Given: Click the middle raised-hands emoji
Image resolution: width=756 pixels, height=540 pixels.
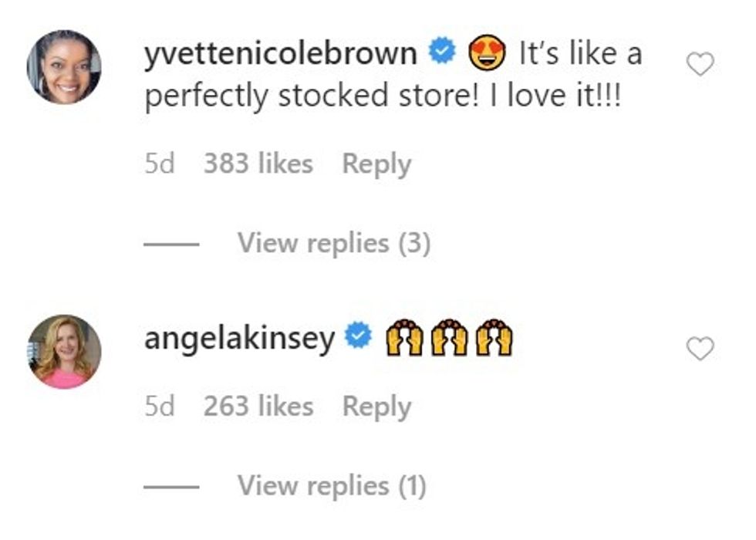Looking at the screenshot, I should point(449,338).
